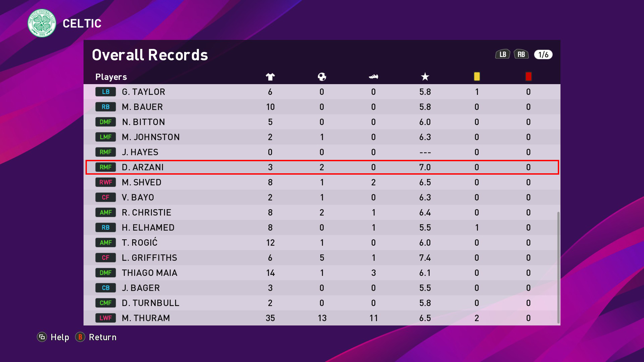Image resolution: width=644 pixels, height=362 pixels.
Task: Click the Help button icon
Action: 42,337
